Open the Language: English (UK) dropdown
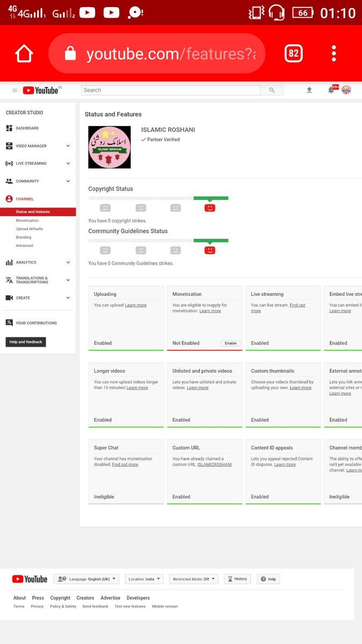Viewport: 362px width, 644px height. pyautogui.click(x=86, y=579)
